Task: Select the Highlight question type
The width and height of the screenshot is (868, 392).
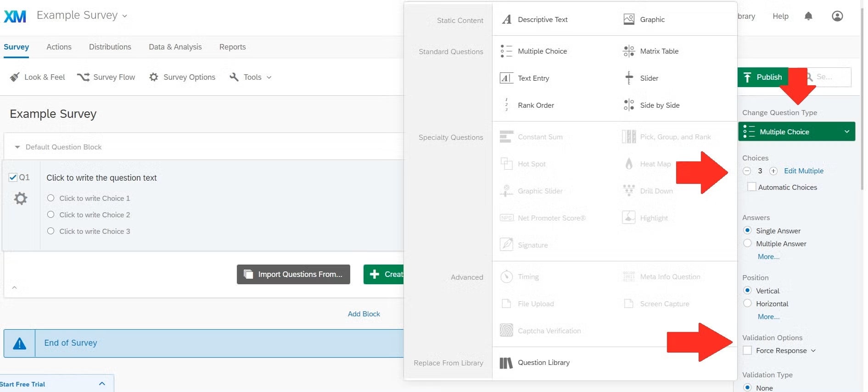Action: pyautogui.click(x=645, y=218)
